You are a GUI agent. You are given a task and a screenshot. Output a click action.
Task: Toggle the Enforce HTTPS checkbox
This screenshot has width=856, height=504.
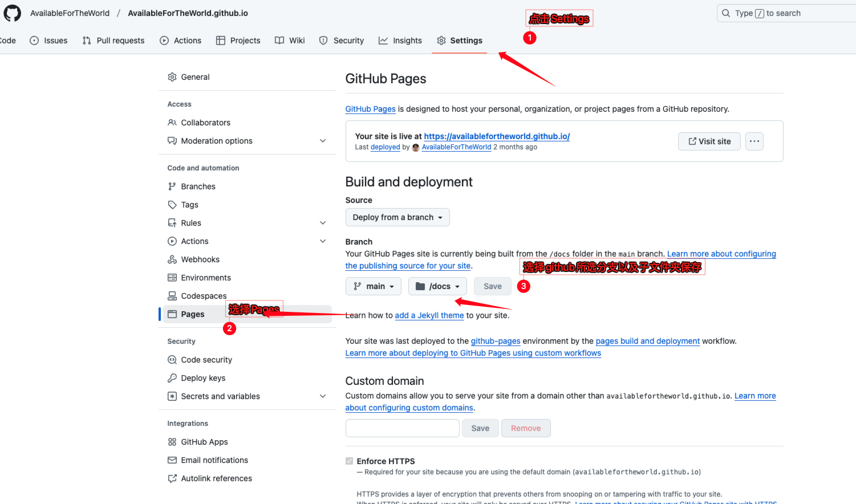(349, 461)
